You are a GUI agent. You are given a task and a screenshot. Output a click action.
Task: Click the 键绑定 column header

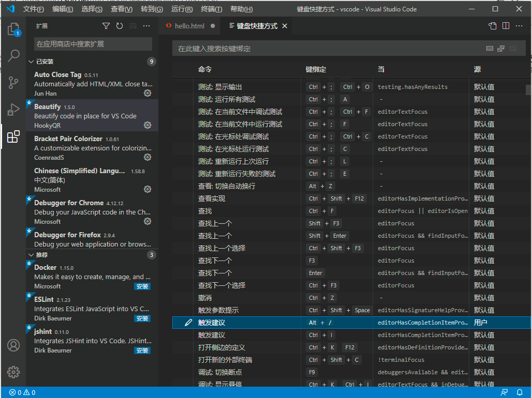[x=316, y=69]
